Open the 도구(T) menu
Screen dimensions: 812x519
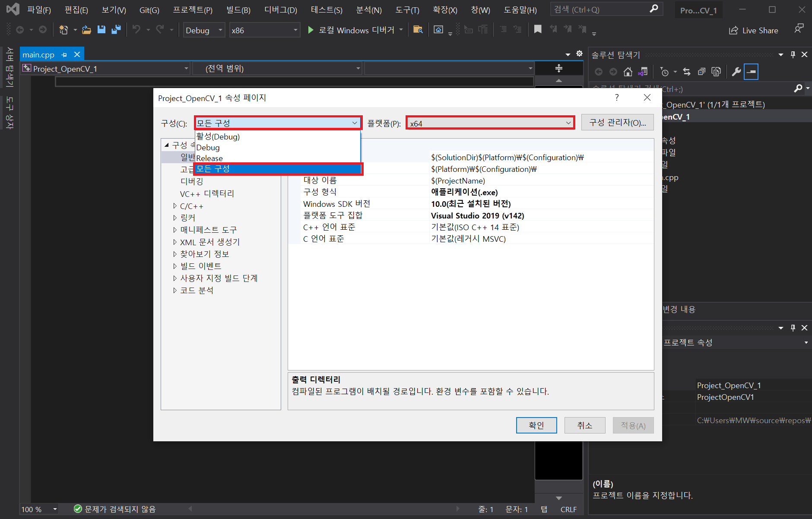click(x=407, y=9)
